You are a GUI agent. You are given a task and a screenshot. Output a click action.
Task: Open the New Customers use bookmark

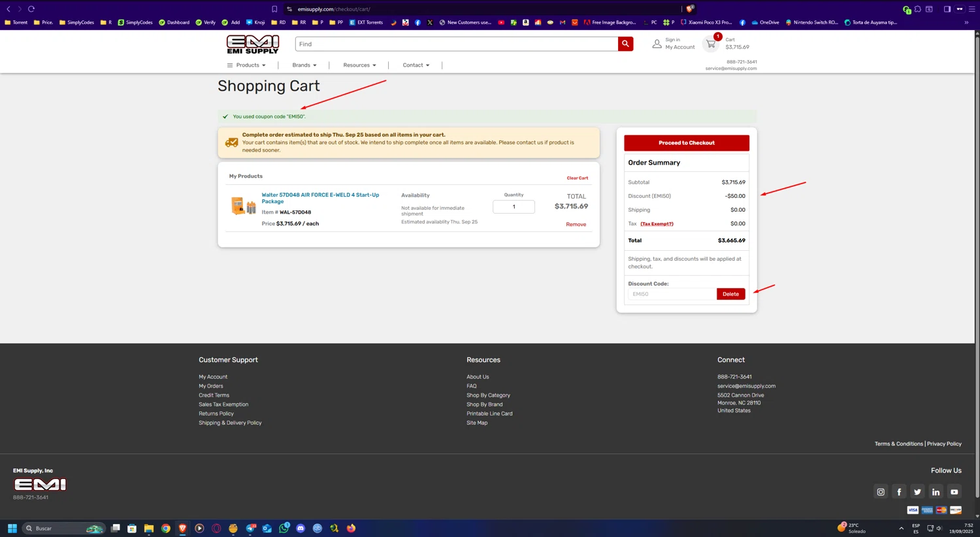click(465, 22)
